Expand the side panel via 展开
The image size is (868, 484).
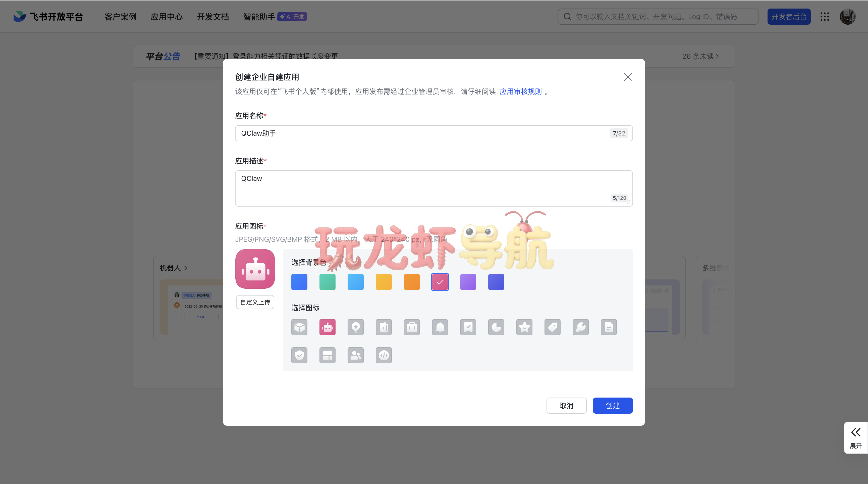coord(855,438)
